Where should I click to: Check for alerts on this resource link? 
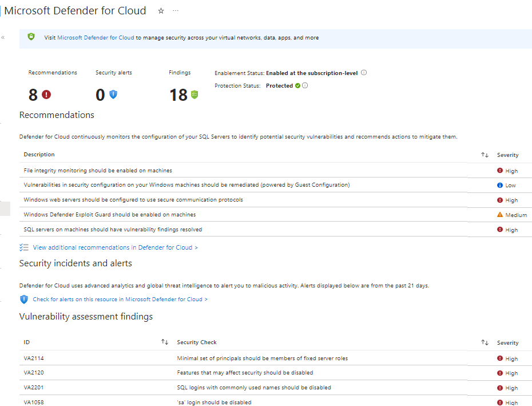(x=120, y=299)
